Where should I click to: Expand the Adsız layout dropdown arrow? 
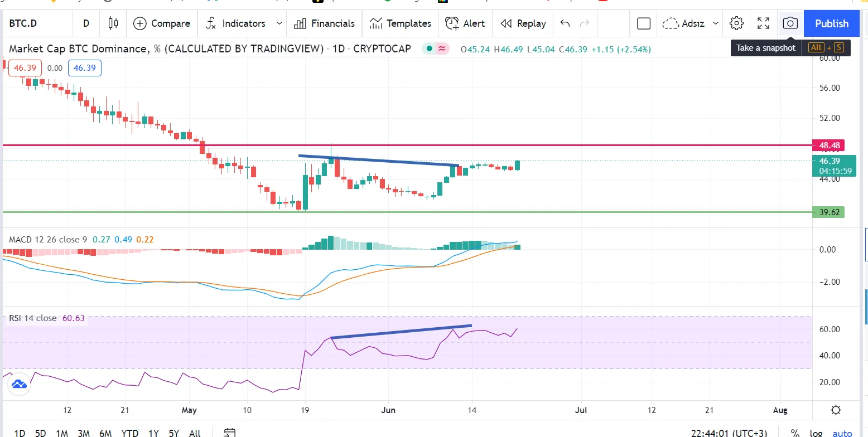click(x=716, y=23)
